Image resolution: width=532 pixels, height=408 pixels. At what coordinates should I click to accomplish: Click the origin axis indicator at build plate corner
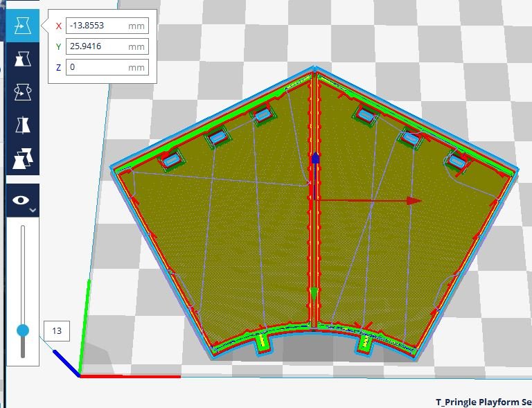[x=80, y=375]
